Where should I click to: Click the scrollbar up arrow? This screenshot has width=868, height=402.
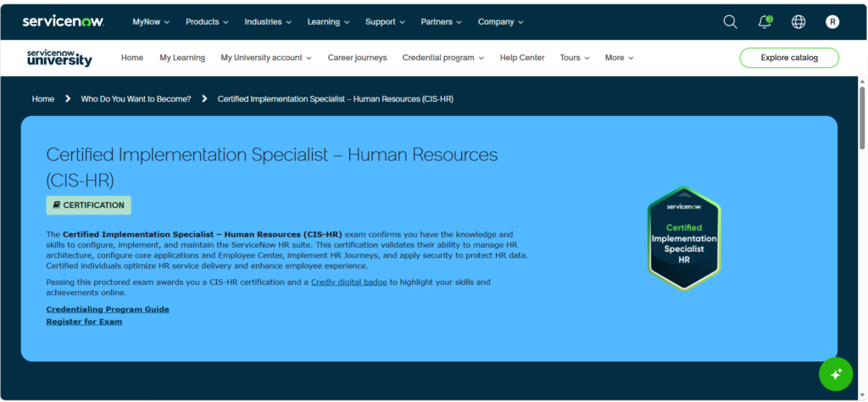click(x=862, y=81)
